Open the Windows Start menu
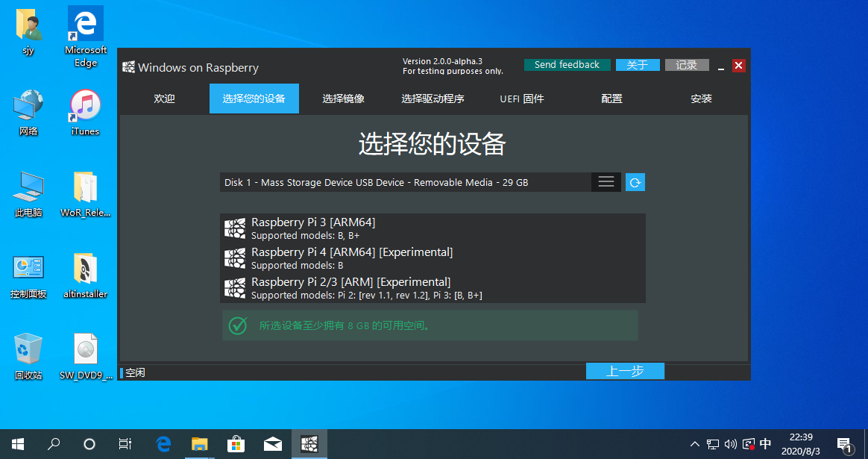The height and width of the screenshot is (459, 868). click(18, 444)
